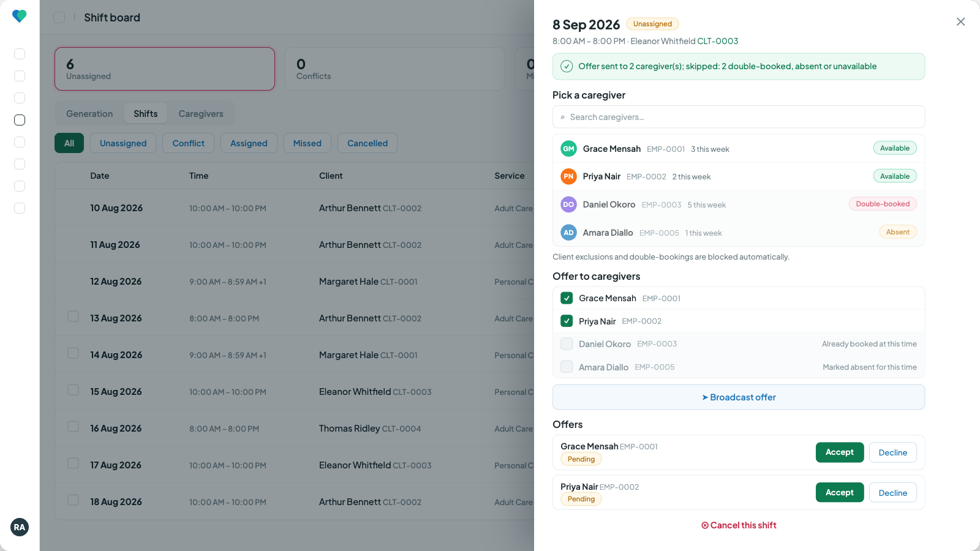Uncheck Grace Mensah in offer list

[x=567, y=298]
